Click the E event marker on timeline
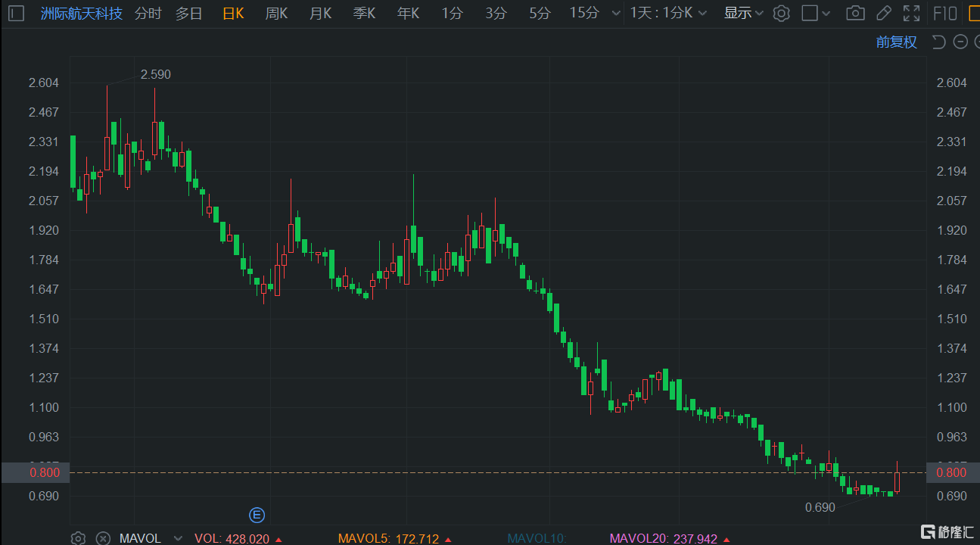 pyautogui.click(x=257, y=515)
